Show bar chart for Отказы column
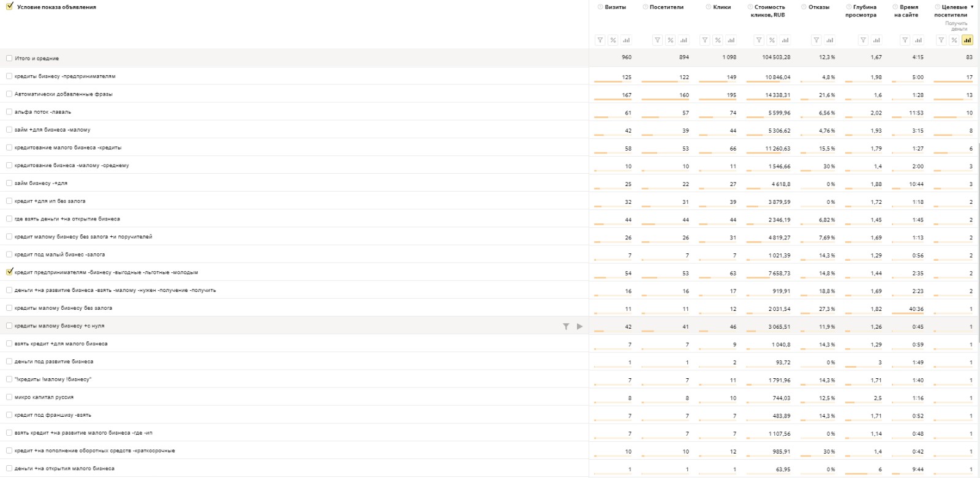The height and width of the screenshot is (478, 980). [x=829, y=40]
